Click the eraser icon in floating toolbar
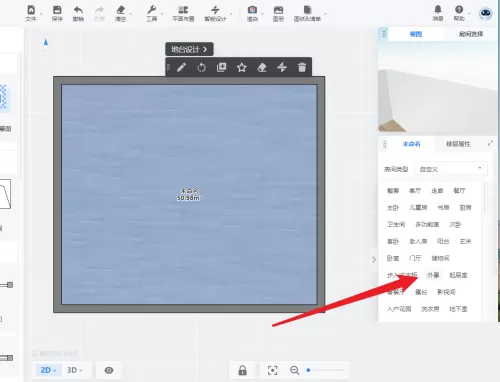This screenshot has height=382, width=500. [x=262, y=68]
